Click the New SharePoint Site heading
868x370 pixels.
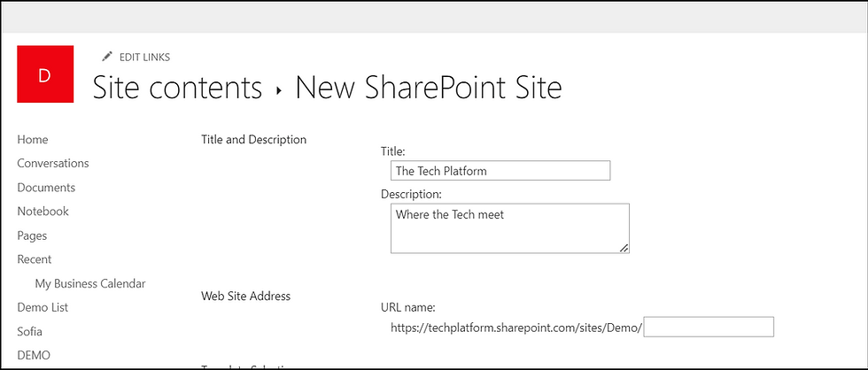pos(429,88)
